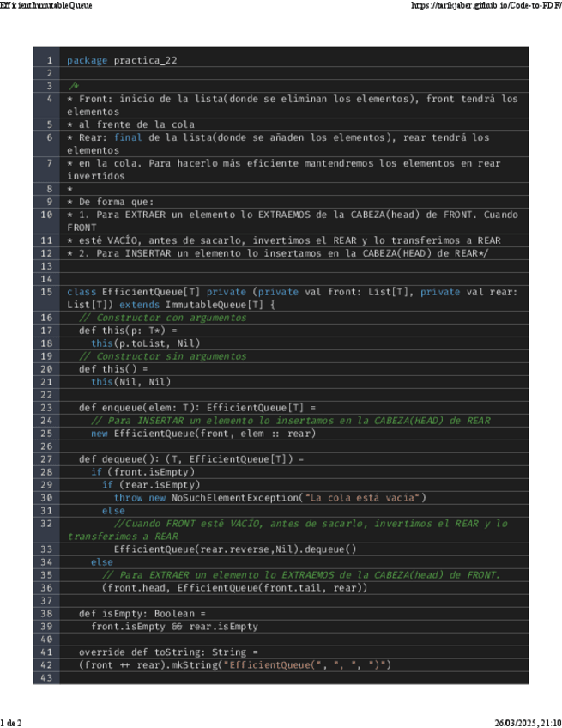Click 'new EfficientQueue(front, elem :: rear)'
Viewport: 562px width, 728px height.
tap(203, 434)
